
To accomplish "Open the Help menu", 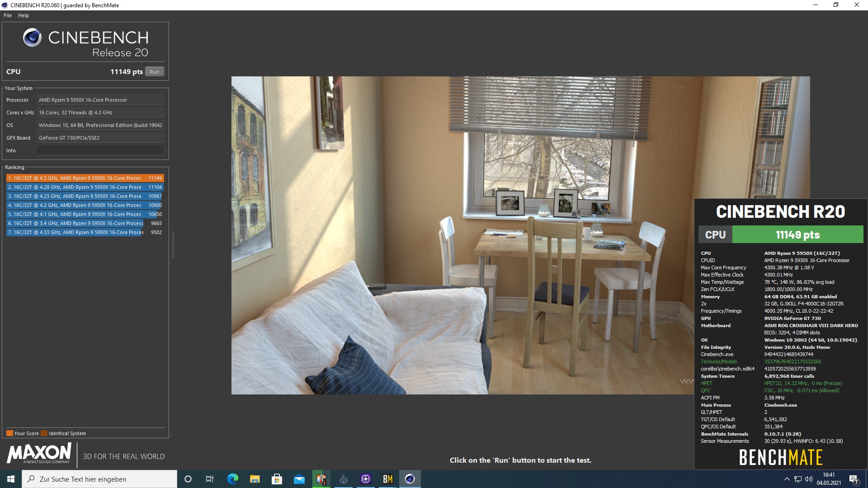I will point(24,15).
